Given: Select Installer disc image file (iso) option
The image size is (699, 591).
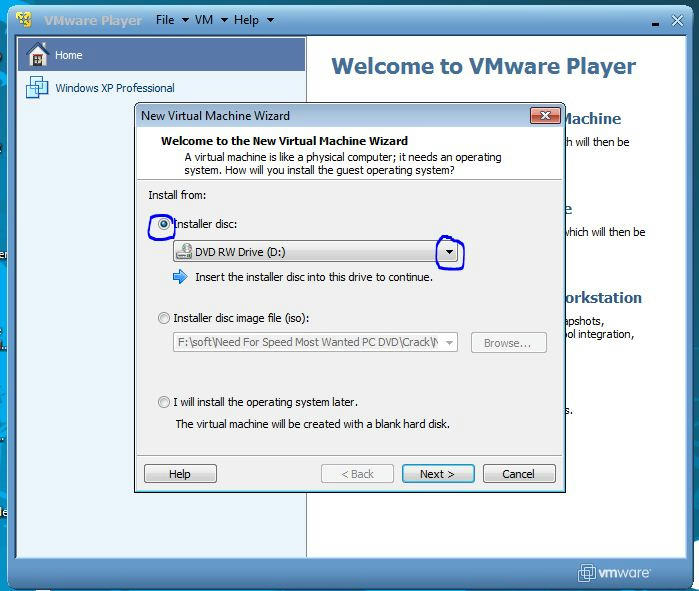Looking at the screenshot, I should 164,318.
